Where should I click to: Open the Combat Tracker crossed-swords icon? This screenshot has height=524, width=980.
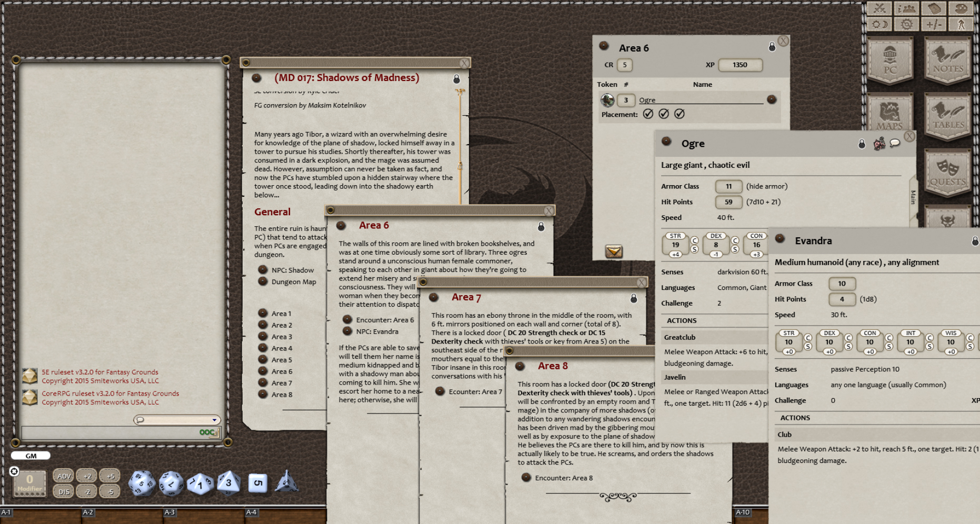(x=879, y=8)
